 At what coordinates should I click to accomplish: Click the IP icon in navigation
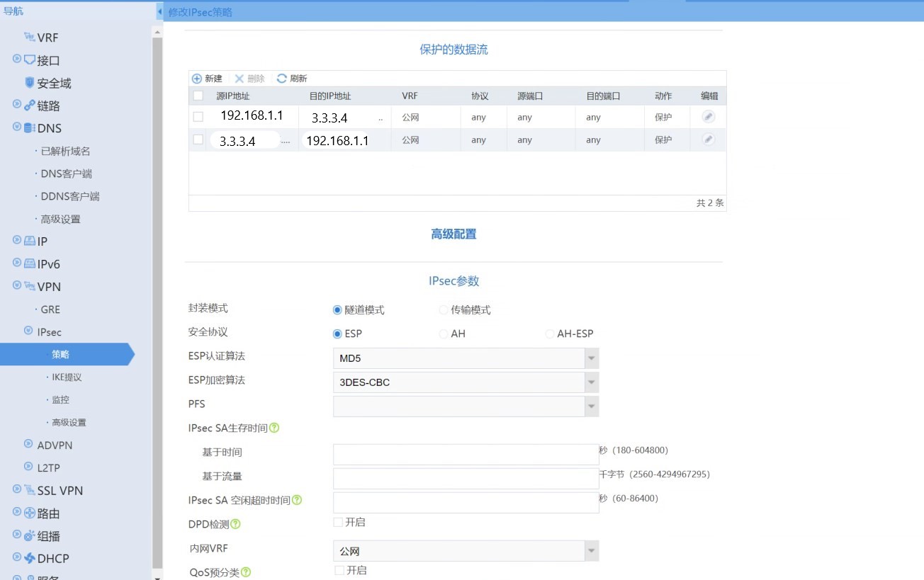tap(30, 241)
